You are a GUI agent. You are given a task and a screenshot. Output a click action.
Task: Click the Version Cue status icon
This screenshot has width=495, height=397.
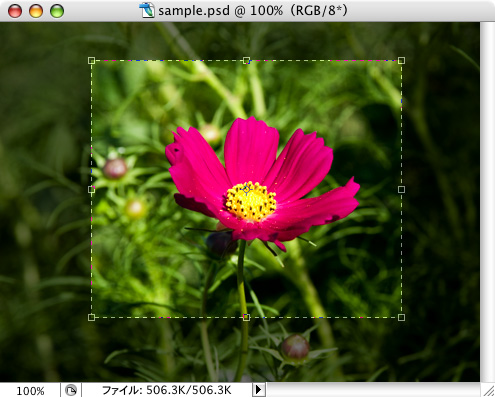point(71,390)
